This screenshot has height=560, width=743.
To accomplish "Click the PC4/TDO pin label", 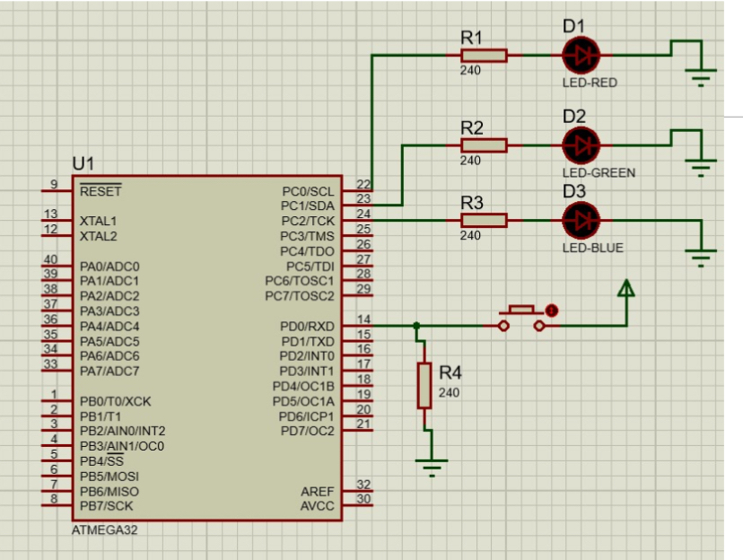I will [307, 251].
